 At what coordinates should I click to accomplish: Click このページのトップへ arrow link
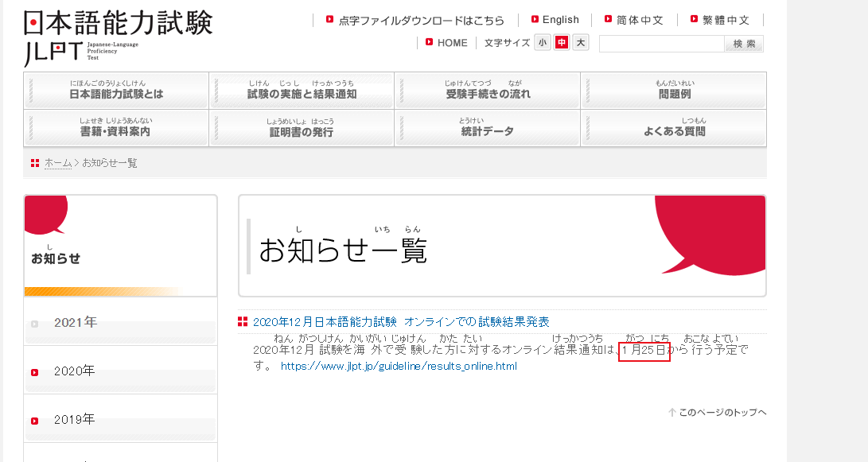[722, 412]
